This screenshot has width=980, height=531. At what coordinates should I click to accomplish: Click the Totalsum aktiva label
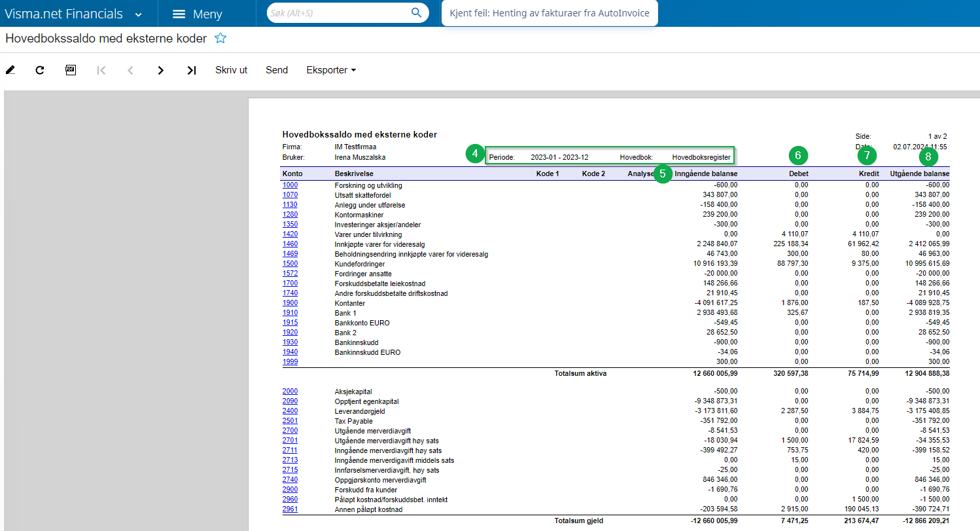tap(580, 374)
